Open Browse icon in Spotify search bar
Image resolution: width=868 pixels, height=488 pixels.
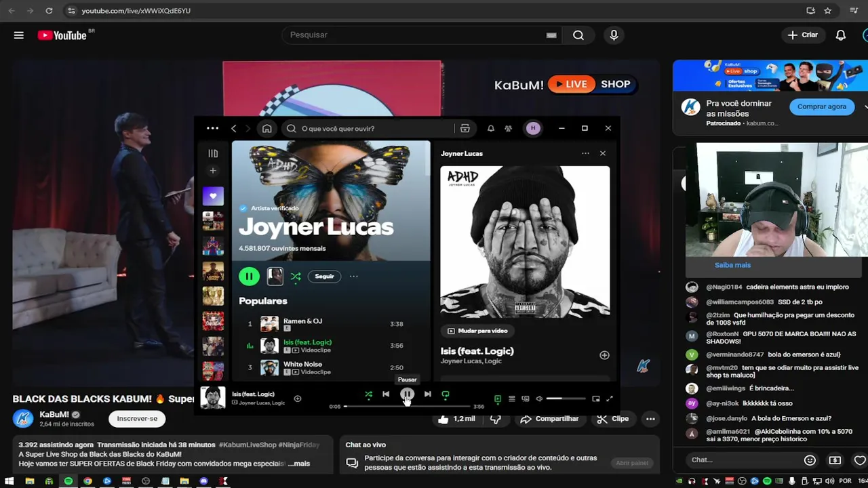(465, 128)
